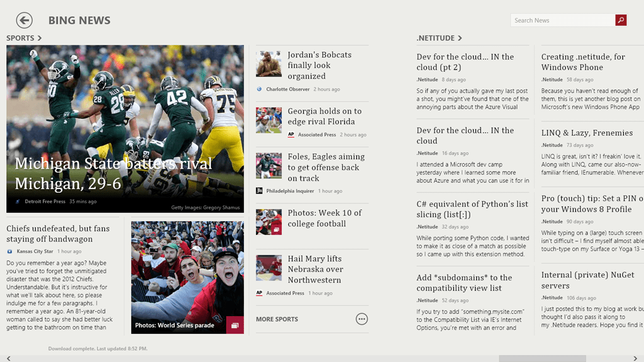Open Georgia holds on to edge rival Florida
The height and width of the screenshot is (362, 644).
tap(325, 116)
